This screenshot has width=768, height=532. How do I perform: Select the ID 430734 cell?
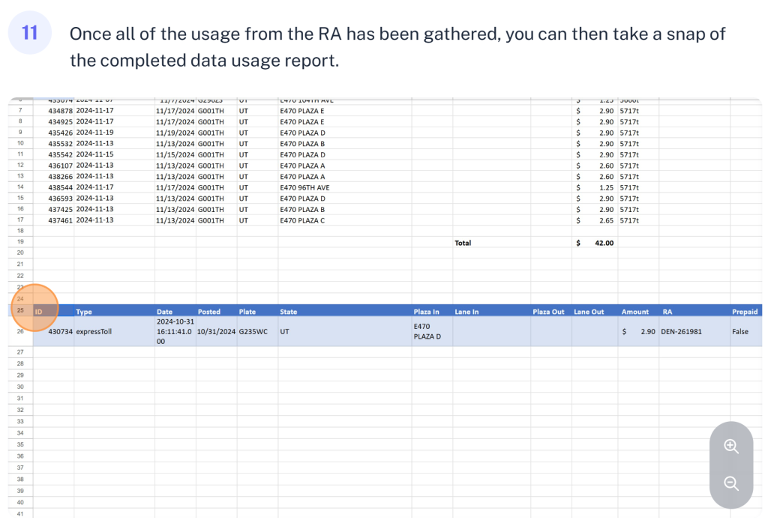[60, 331]
